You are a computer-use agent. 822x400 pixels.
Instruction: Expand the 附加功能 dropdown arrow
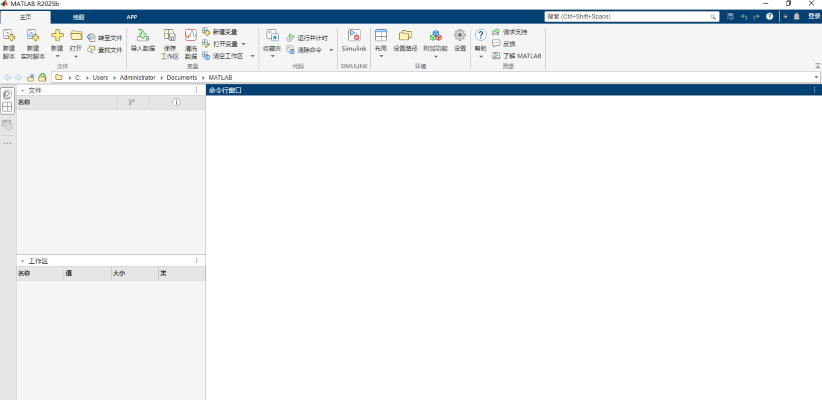(436, 57)
